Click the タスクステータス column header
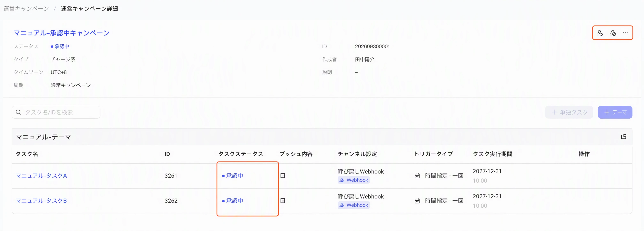This screenshot has width=644, height=231. pos(240,154)
